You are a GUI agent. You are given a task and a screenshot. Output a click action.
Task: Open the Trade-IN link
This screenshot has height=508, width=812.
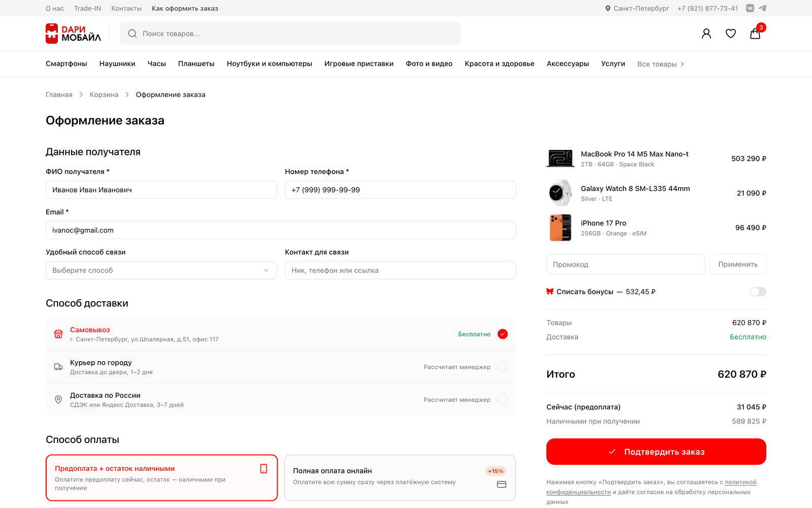87,8
